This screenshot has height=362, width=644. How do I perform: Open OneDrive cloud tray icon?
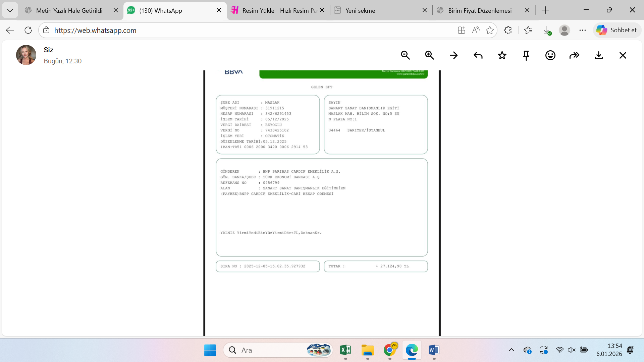click(527, 350)
